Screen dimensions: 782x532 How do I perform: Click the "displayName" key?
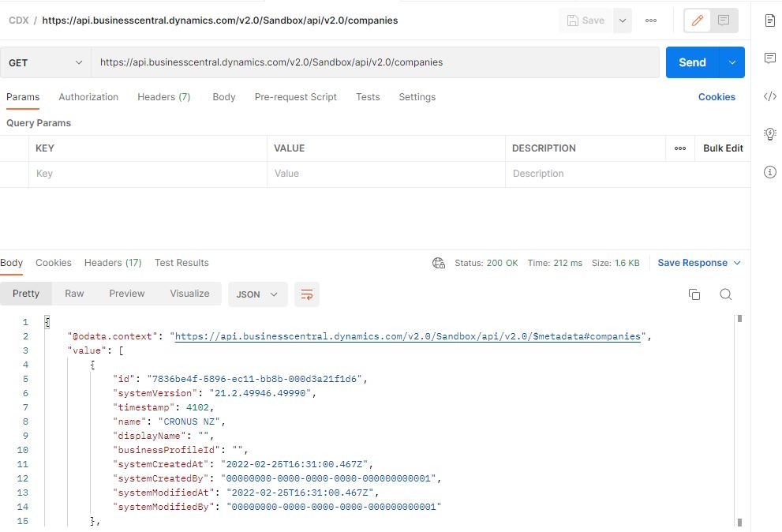coord(149,436)
